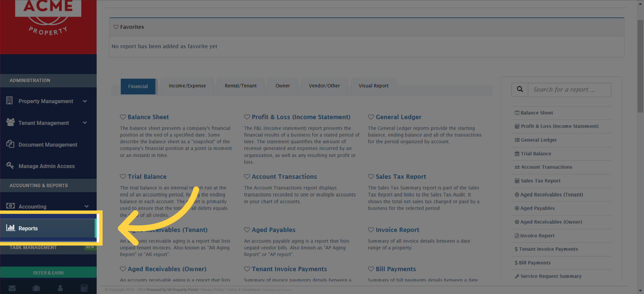Favorite the Profit & Loss report heart
Screen dimensions: 644x294
[247, 117]
